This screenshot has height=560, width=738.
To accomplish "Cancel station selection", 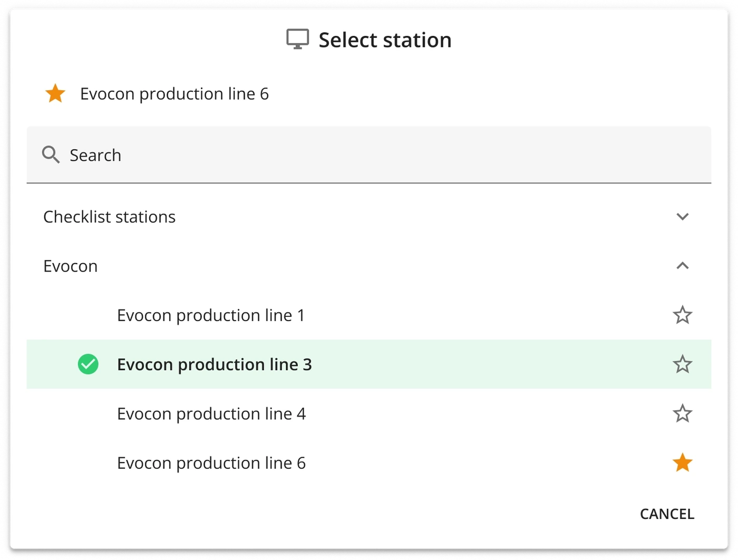I will (x=667, y=514).
